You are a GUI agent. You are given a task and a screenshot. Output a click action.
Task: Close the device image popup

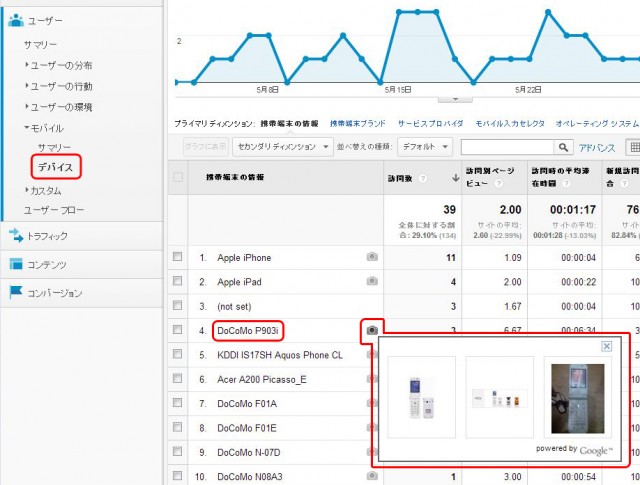606,346
